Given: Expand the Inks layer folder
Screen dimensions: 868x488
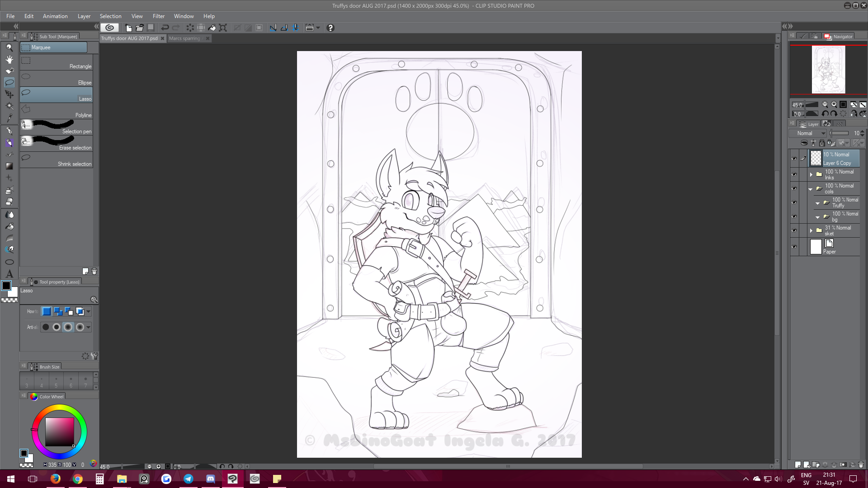Looking at the screenshot, I should [x=811, y=174].
